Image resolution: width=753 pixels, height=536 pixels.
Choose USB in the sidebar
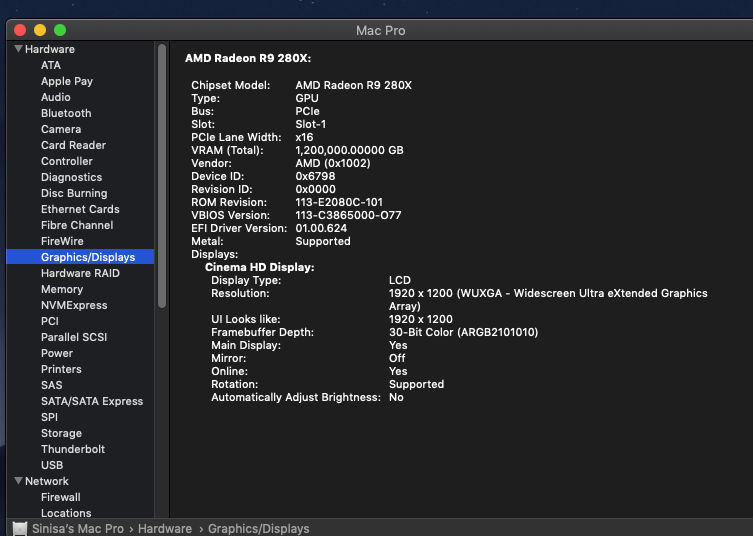pyautogui.click(x=52, y=465)
